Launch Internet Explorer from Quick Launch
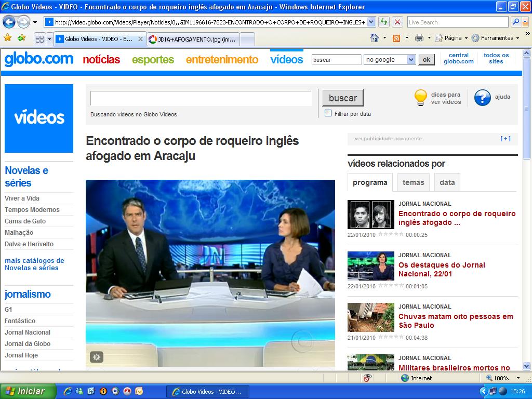 tap(68, 391)
